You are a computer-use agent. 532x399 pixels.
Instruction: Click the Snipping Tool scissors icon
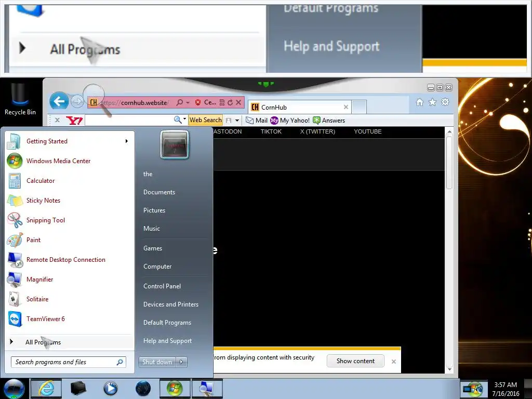tap(15, 220)
